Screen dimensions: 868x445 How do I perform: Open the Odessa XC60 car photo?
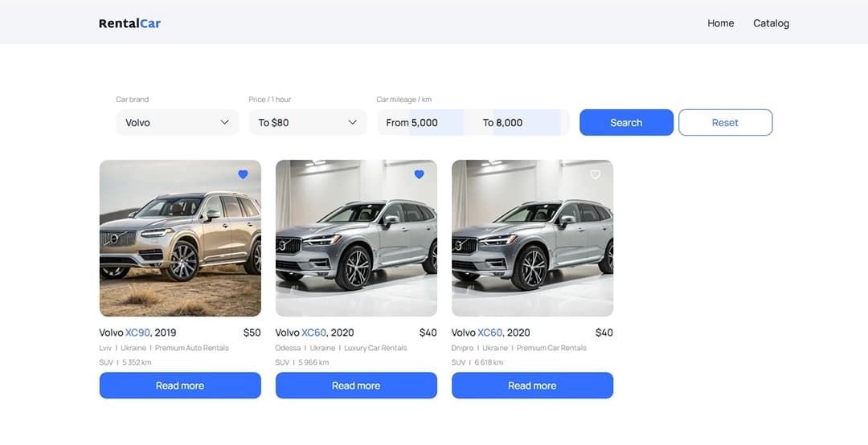click(356, 241)
